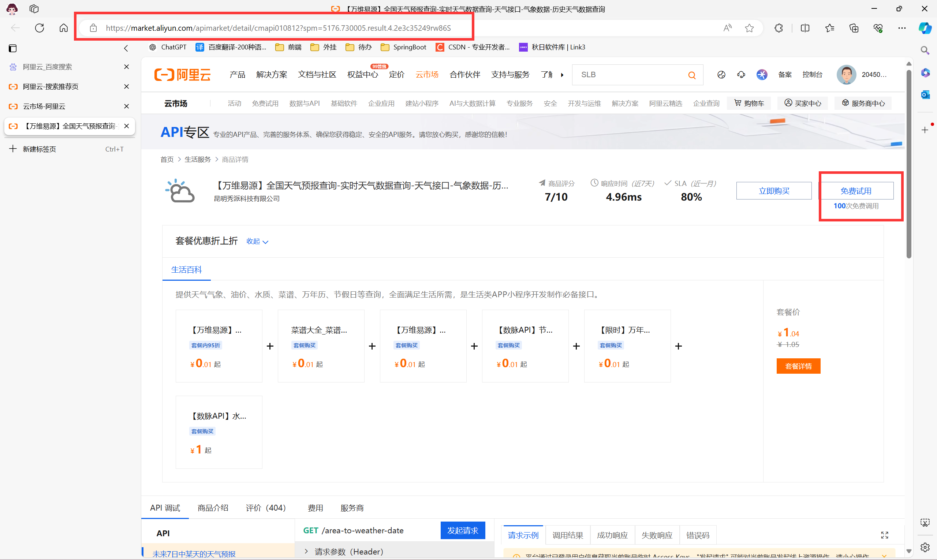Viewport: 937px width, 560px height.
Task: Toggle split screen view icon
Action: pyautogui.click(x=805, y=28)
